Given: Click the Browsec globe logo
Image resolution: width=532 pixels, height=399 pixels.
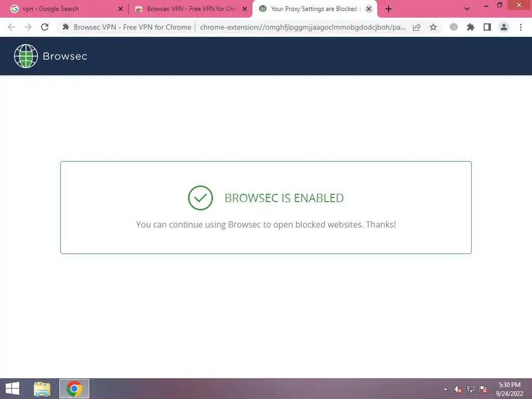Looking at the screenshot, I should [x=26, y=56].
